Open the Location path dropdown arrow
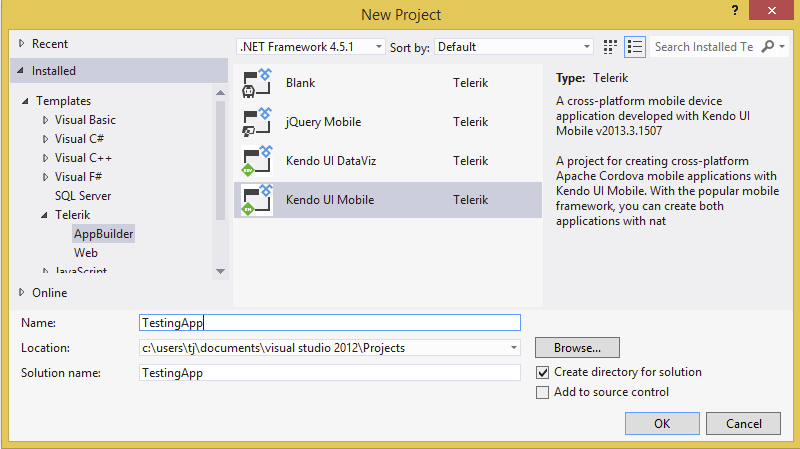The image size is (800, 449). 514,348
